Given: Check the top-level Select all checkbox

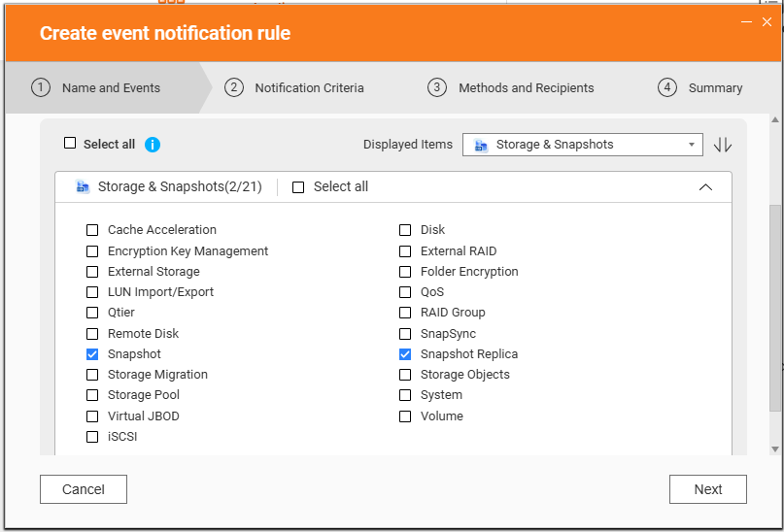Looking at the screenshot, I should (70, 144).
